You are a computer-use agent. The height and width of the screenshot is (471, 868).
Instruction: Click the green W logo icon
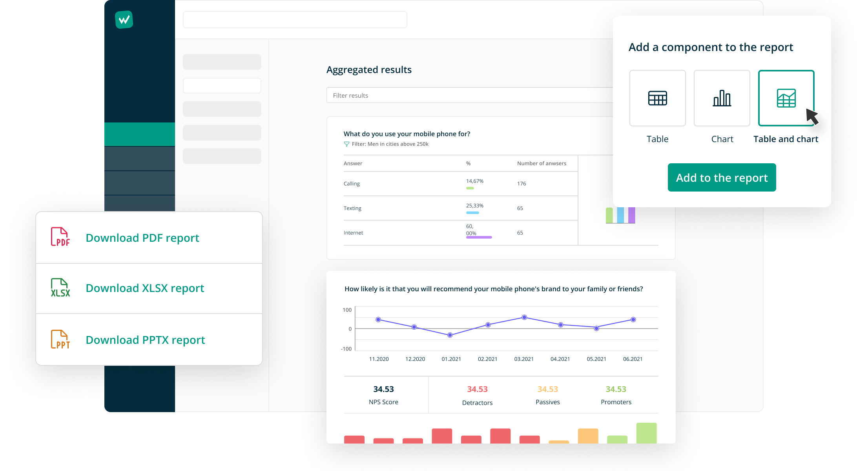(x=124, y=20)
